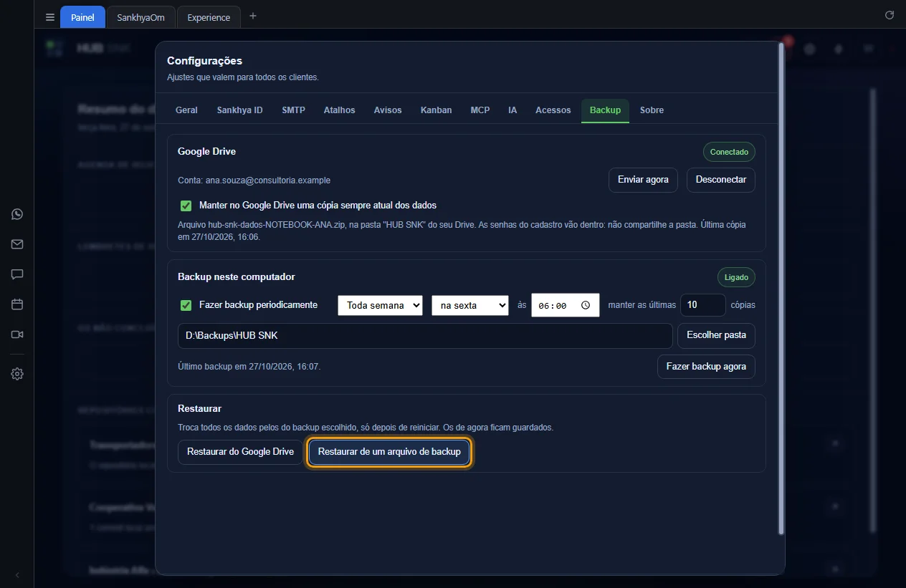
Task: Click the copies count field showing 10
Action: 702,305
